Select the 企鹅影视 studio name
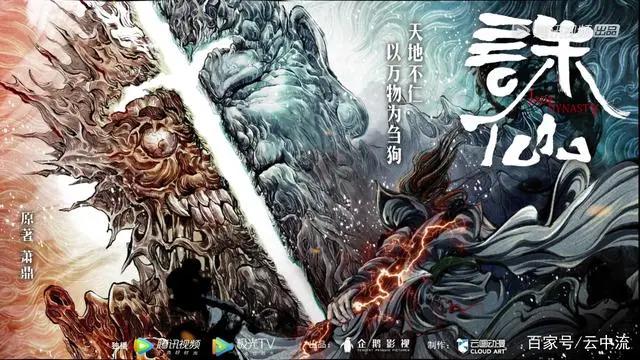 point(383,344)
